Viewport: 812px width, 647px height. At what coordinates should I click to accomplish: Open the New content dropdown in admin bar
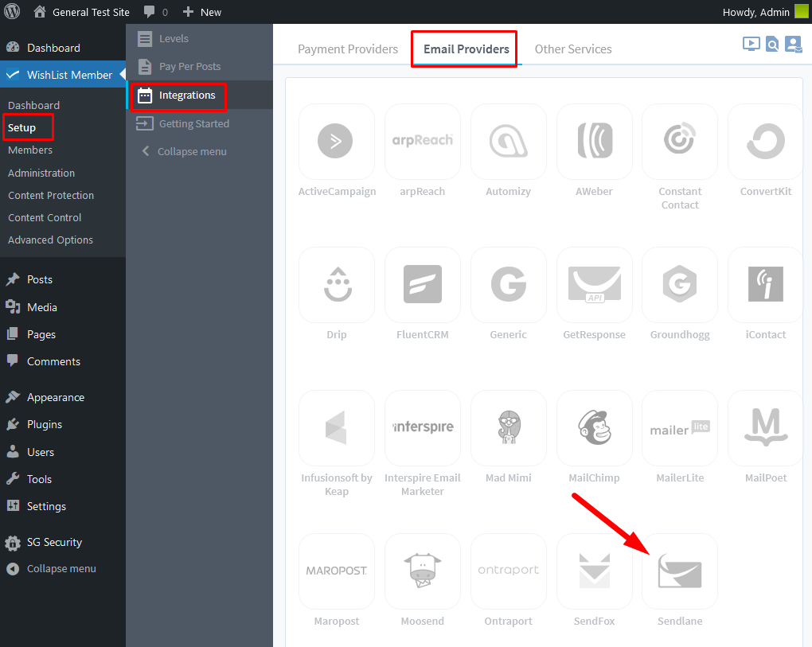coord(202,12)
